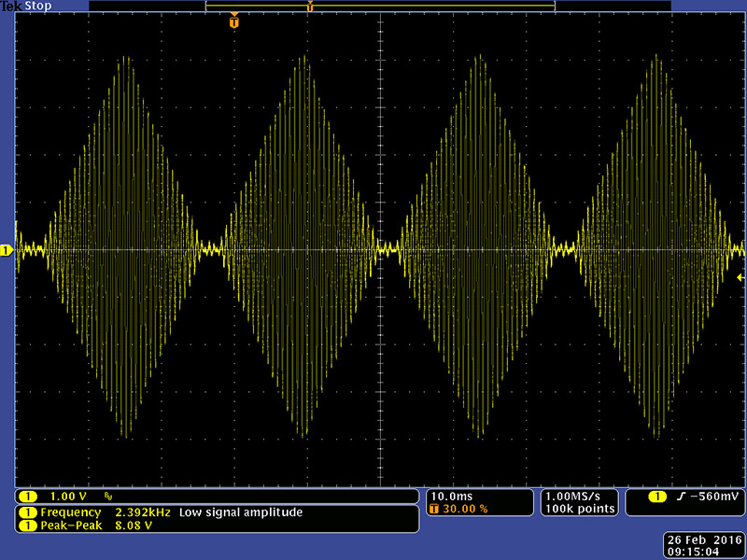747x560 pixels.
Task: Click the trigger source channel 1 badge
Action: click(657, 496)
